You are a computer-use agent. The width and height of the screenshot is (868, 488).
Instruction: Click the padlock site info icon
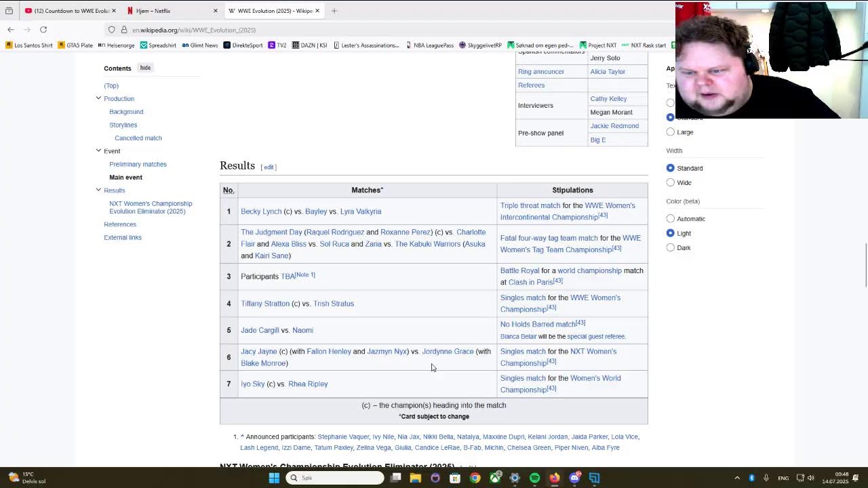[x=124, y=30]
